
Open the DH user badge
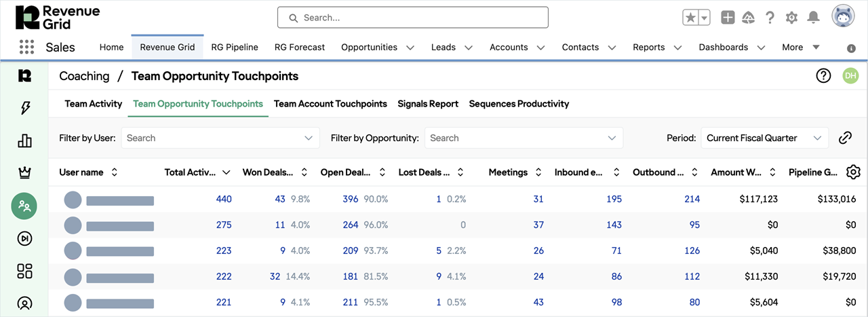point(850,76)
